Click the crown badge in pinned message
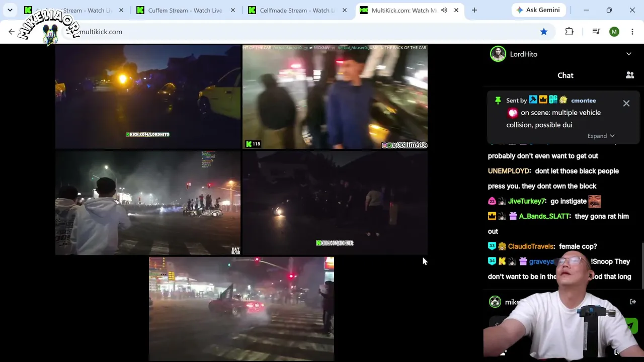This screenshot has width=644, height=362. tap(543, 100)
